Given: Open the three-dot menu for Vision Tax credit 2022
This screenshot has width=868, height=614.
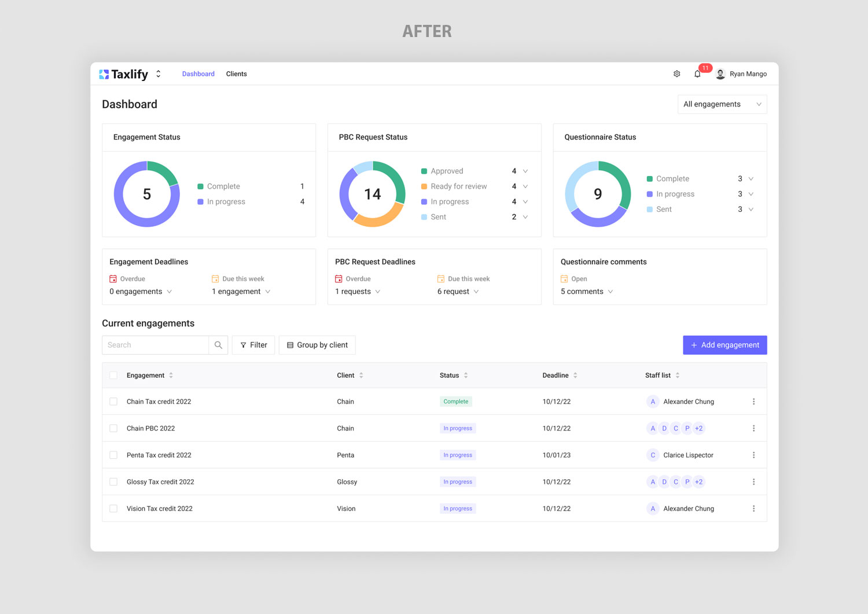Looking at the screenshot, I should [x=753, y=509].
